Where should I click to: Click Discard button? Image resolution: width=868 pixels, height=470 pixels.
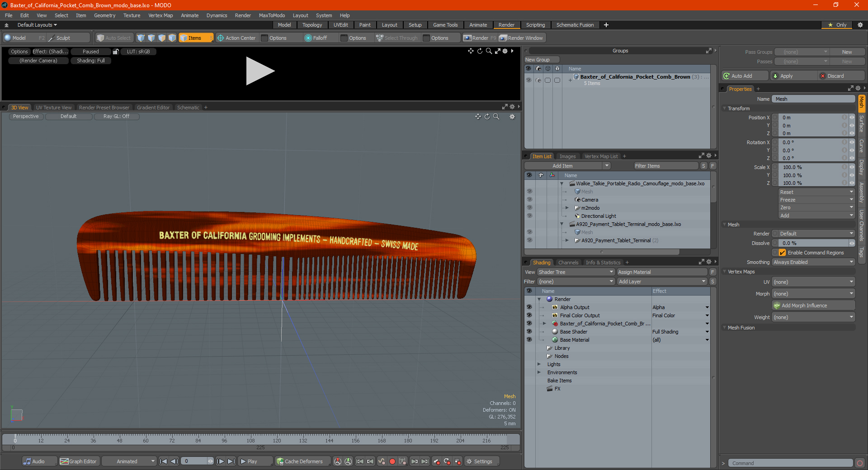(842, 76)
